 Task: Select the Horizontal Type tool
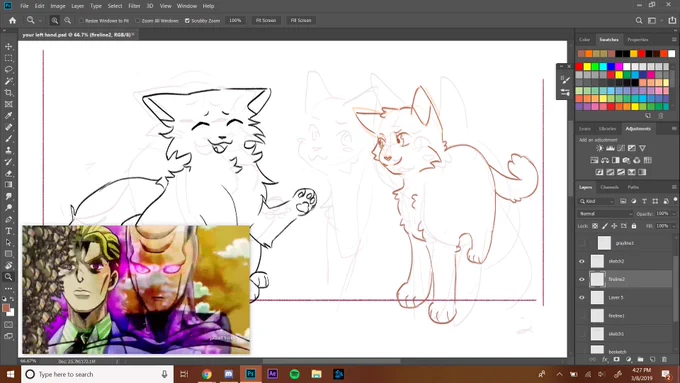coord(8,231)
